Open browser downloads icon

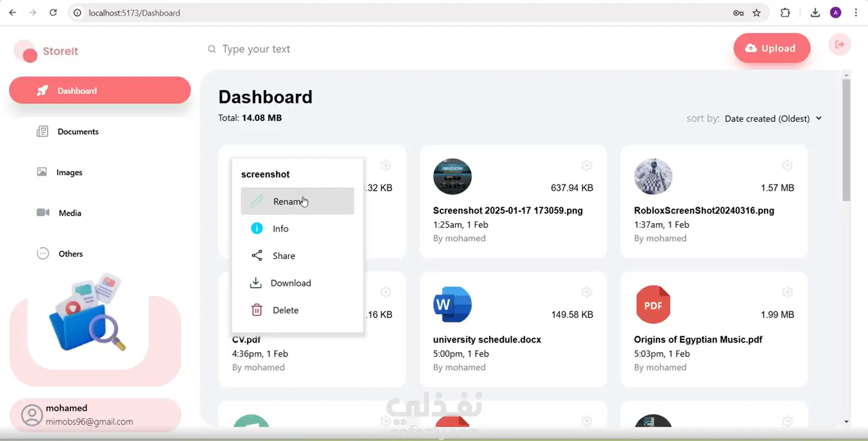tap(815, 13)
